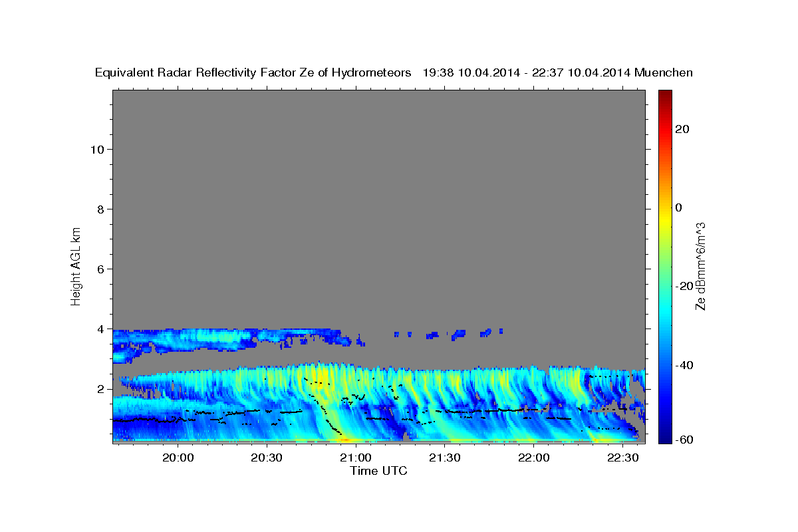Click the colorbar value '0'
798x532 pixels.
678,207
